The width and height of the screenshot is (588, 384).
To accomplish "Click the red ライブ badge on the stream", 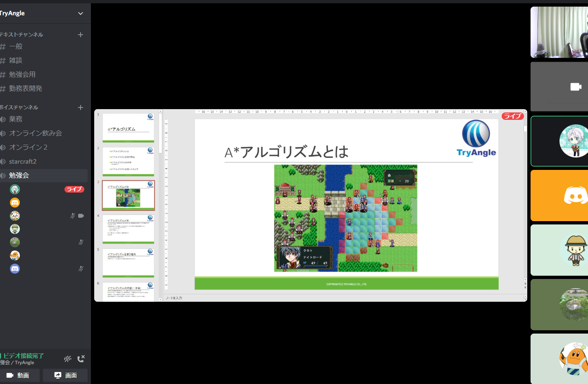I will 513,116.
